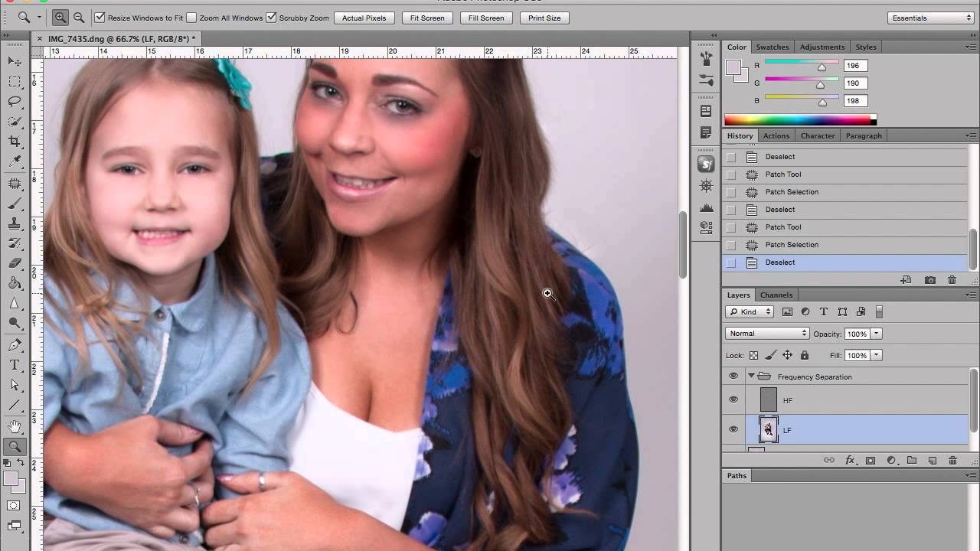Hide the Frequency Separation group
The width and height of the screenshot is (980, 551).
tap(733, 377)
